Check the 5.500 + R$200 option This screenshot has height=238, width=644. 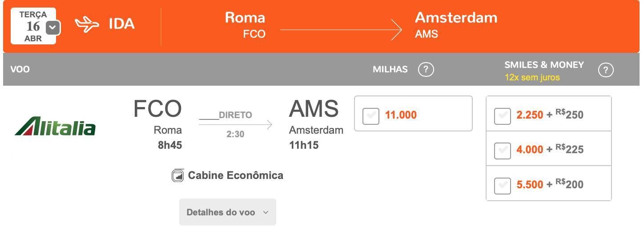503,186
